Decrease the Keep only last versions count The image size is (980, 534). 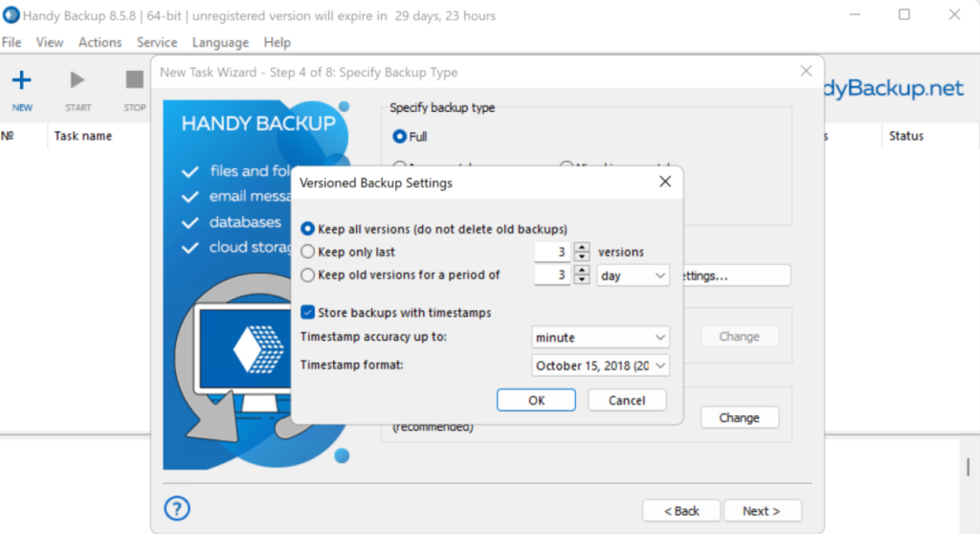coord(582,256)
